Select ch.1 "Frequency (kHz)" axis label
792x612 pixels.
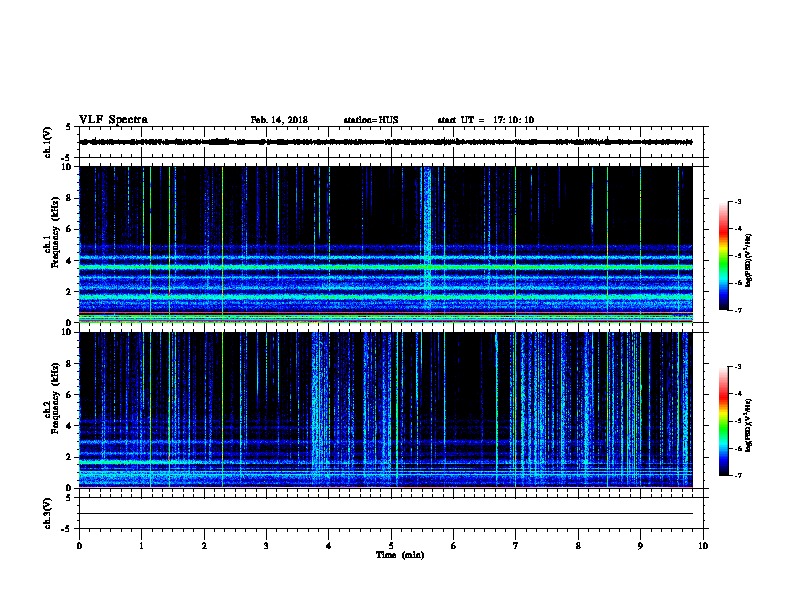pos(55,233)
